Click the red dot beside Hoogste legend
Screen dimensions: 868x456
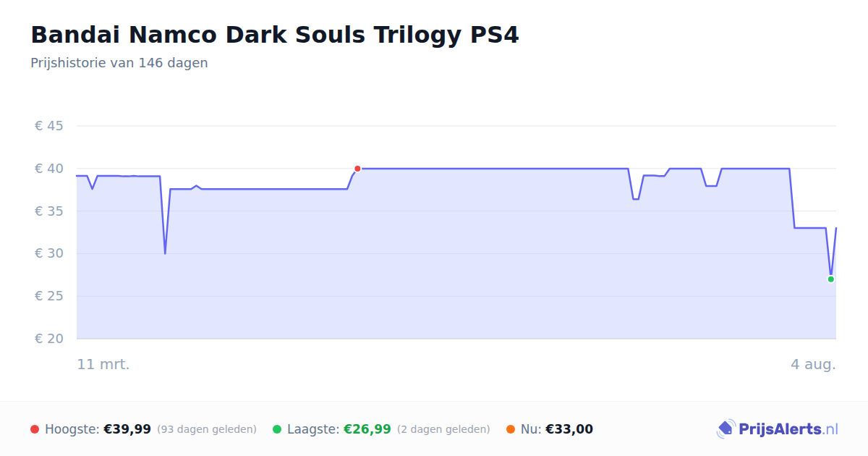35,429
